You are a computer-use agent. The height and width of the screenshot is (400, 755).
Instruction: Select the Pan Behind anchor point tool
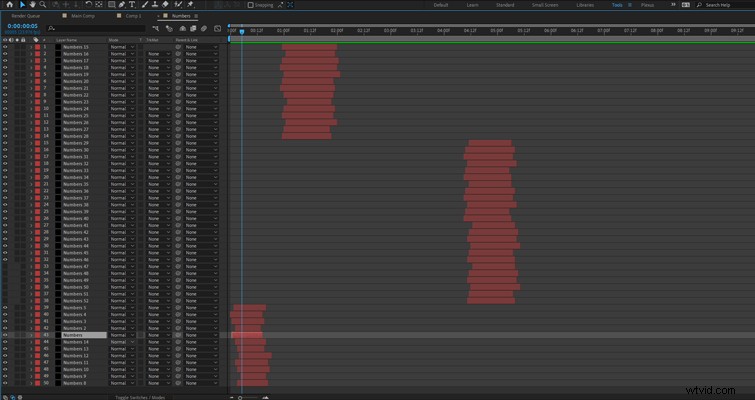[99, 4]
